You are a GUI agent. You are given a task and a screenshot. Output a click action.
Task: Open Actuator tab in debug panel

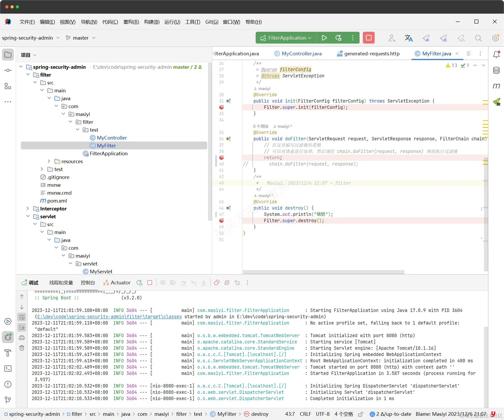[x=117, y=283]
